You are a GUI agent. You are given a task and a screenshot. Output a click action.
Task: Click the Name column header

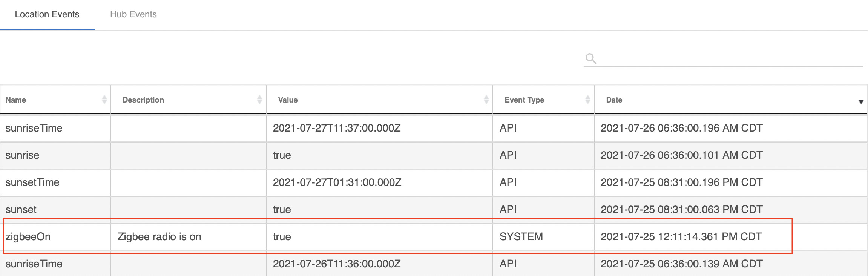point(16,100)
